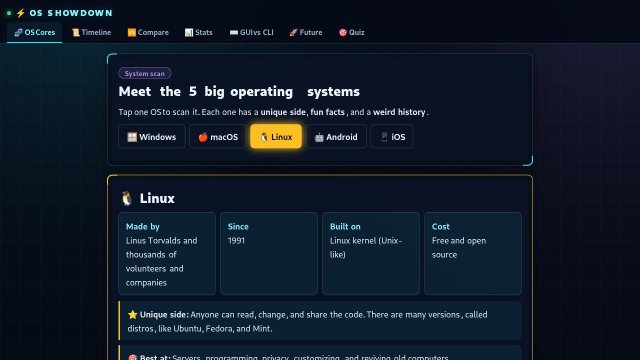Click the OS SHOWDOWN title

71,13
